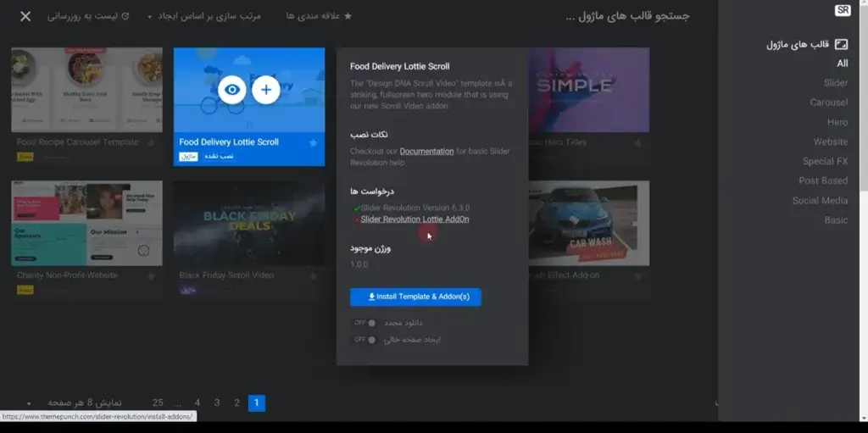Open Black Friday Scroll Video thumbnail

pyautogui.click(x=249, y=223)
